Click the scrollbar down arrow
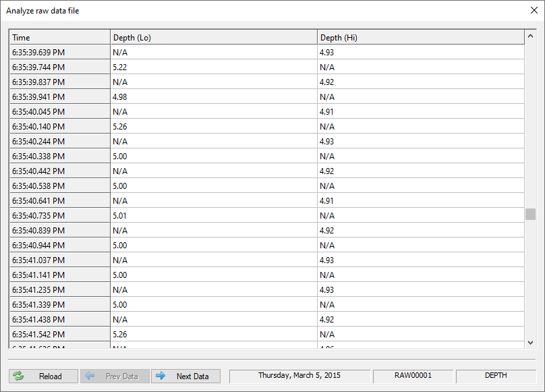Viewport: 545px width, 392px height. pyautogui.click(x=530, y=343)
